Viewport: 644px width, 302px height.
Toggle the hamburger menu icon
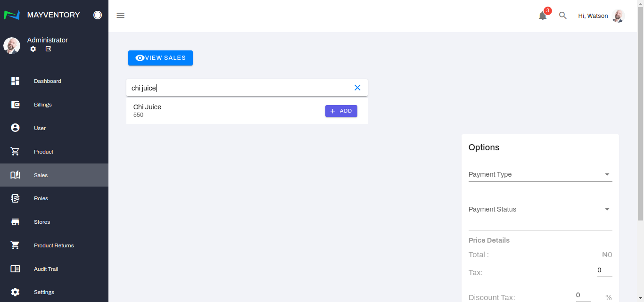(x=121, y=16)
